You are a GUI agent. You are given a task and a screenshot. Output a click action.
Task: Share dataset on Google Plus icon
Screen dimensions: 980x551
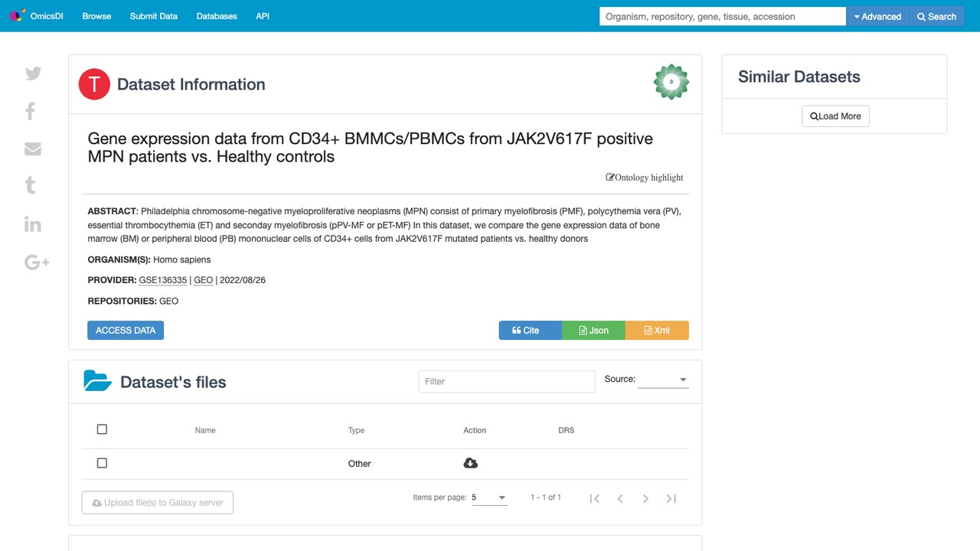coord(37,262)
